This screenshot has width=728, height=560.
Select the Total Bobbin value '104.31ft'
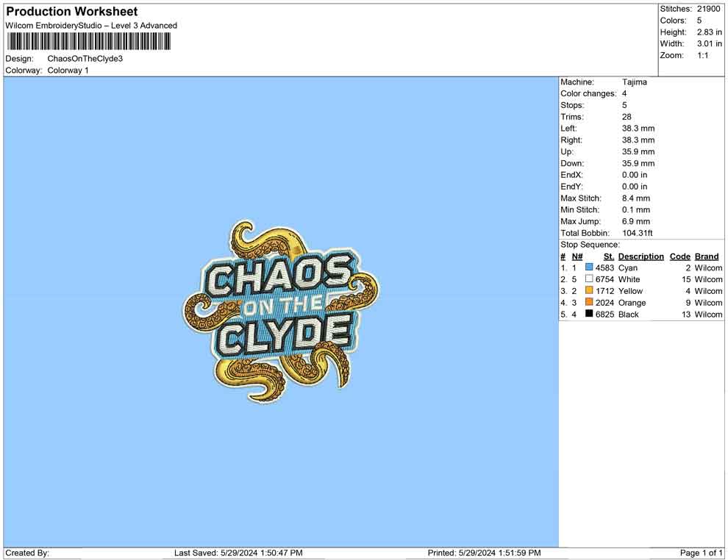click(x=638, y=233)
